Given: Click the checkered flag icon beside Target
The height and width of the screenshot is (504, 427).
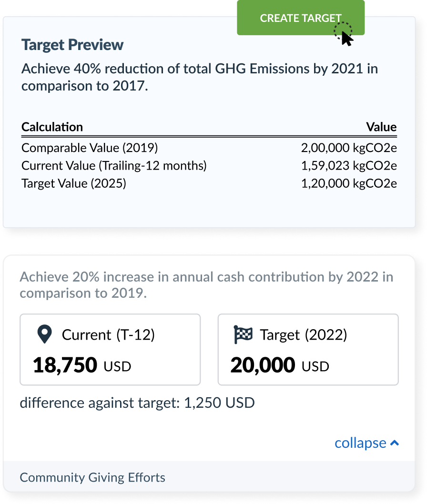Looking at the screenshot, I should click(243, 334).
